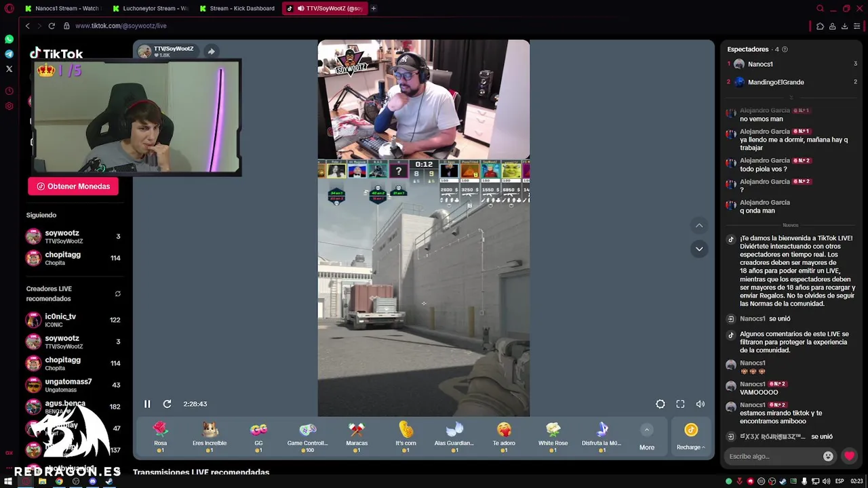
Task: Open WhatsApp in Opera sidebar
Action: click(9, 39)
